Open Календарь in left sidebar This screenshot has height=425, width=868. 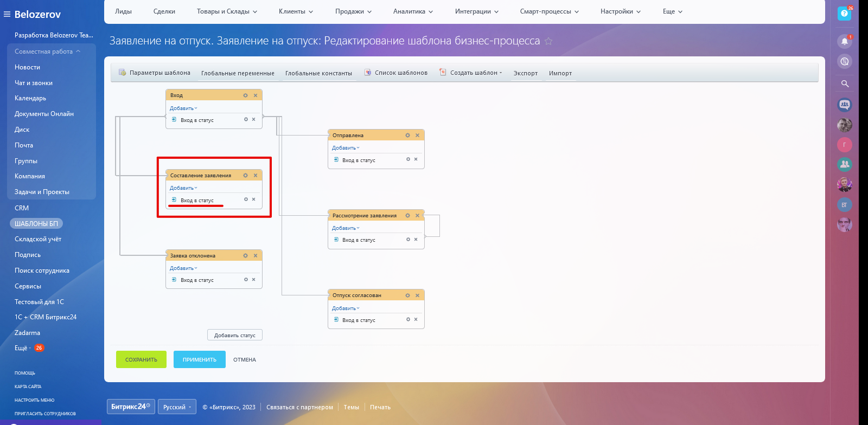click(x=30, y=98)
